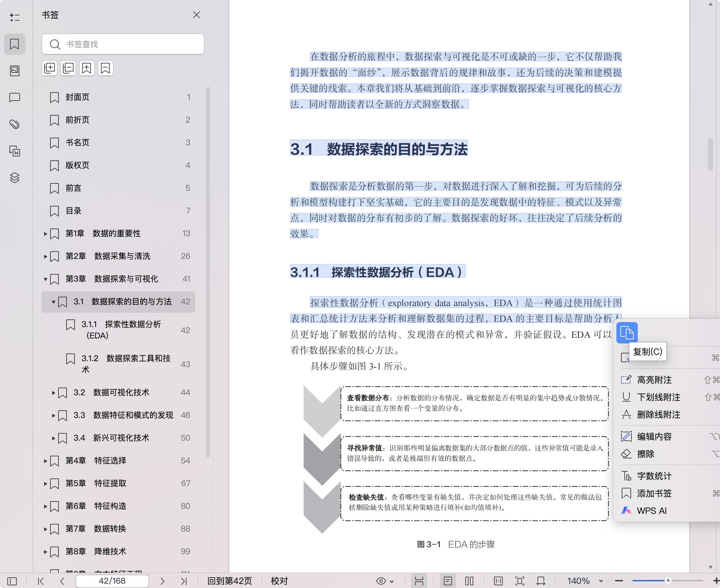Screen dimensions: 720x588
Task: Click the rotate page icon in status bar
Action: pos(541,581)
